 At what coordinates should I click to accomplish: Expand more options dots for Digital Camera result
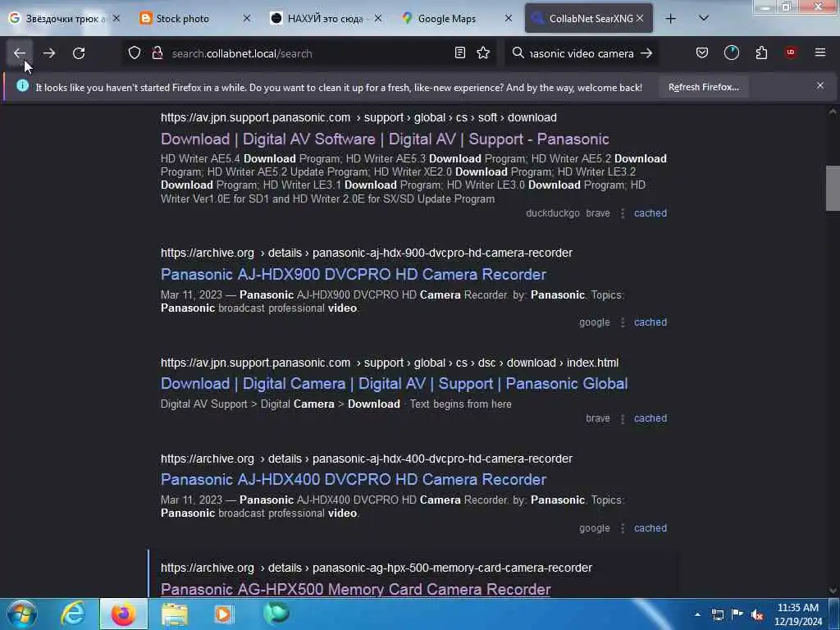coord(622,418)
